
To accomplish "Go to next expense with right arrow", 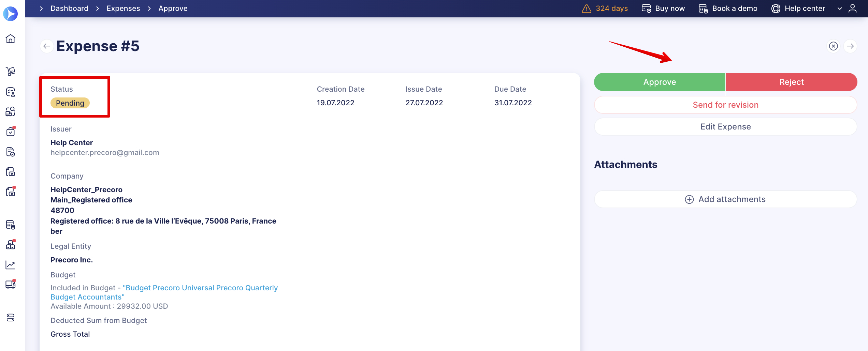I will pyautogui.click(x=850, y=46).
